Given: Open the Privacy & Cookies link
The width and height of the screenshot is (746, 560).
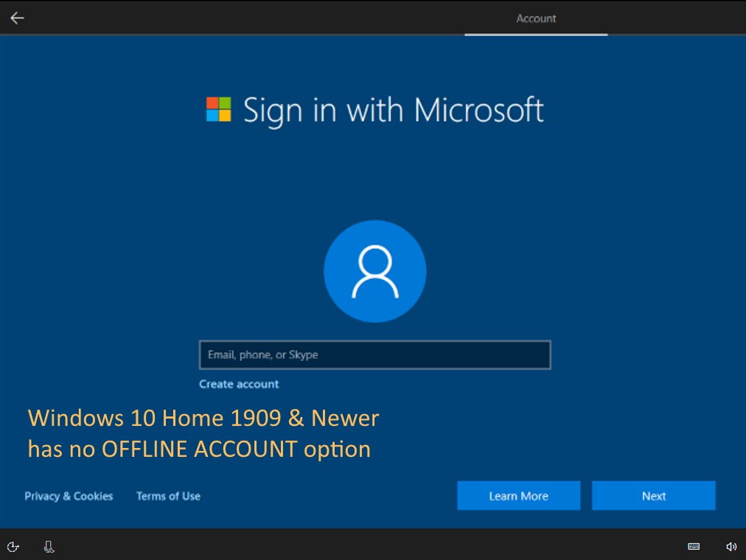Looking at the screenshot, I should (x=69, y=496).
